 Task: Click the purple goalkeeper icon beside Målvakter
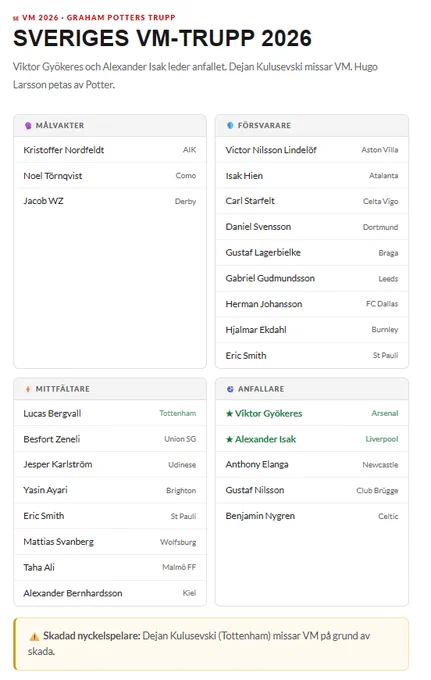pos(28,125)
